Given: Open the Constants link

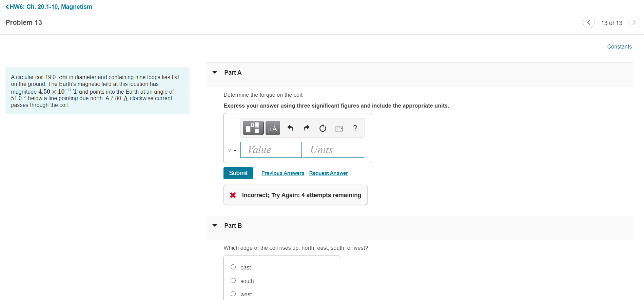Looking at the screenshot, I should [x=619, y=46].
